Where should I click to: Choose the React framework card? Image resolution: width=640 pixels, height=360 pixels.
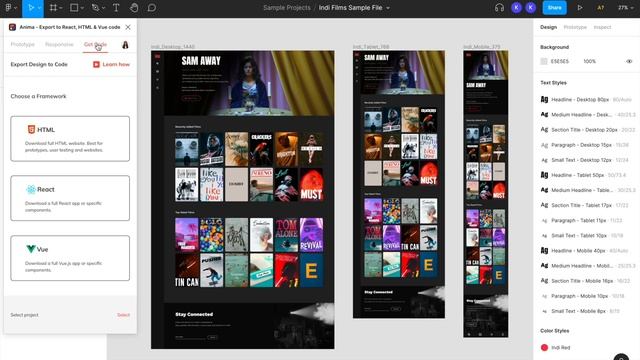[x=70, y=198]
